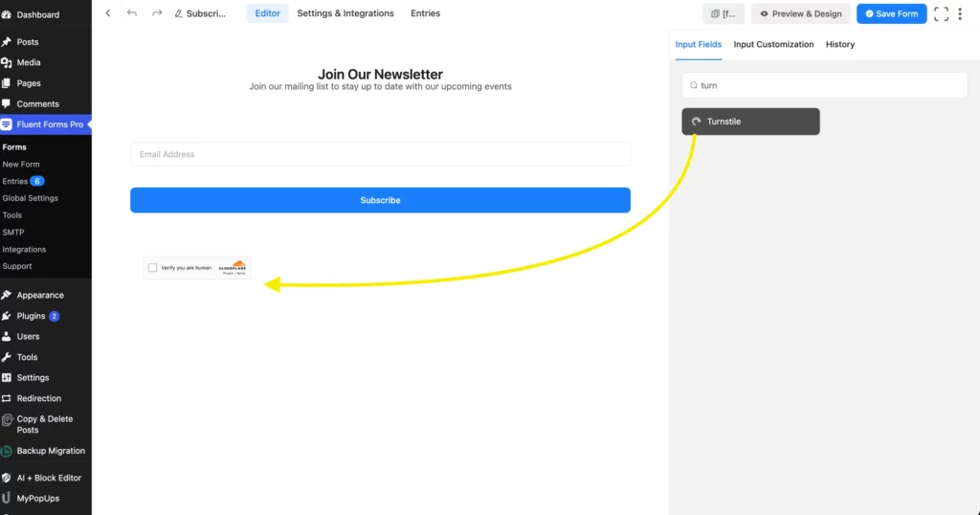This screenshot has height=515, width=980.
Task: Click the Redirection icon
Action: point(7,398)
